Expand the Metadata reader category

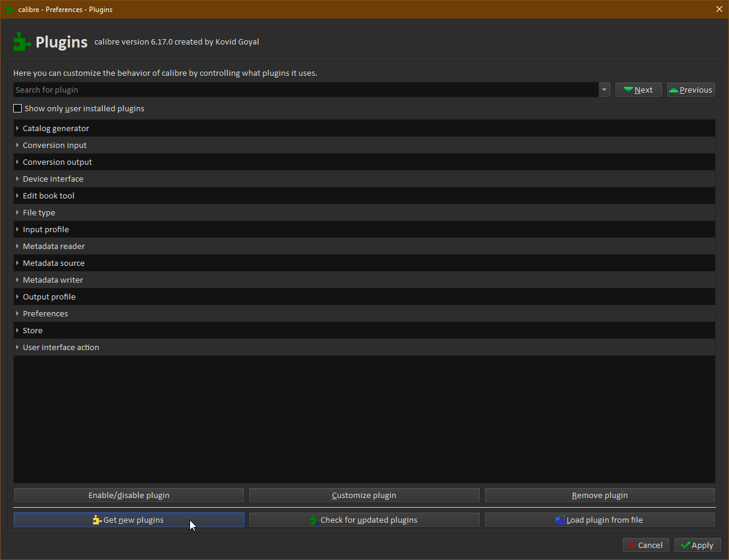click(17, 246)
